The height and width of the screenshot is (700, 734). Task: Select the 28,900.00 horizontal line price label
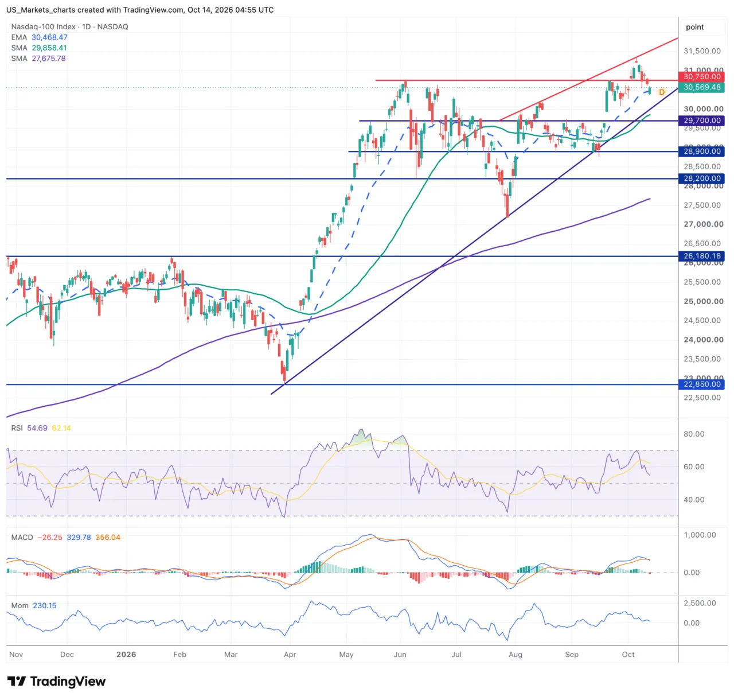[x=702, y=151]
